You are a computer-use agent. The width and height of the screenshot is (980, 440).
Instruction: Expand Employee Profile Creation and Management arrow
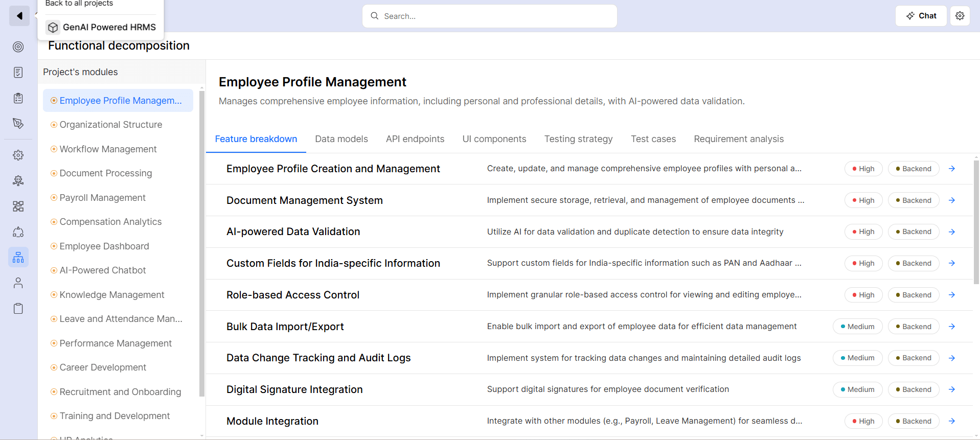[951, 169]
